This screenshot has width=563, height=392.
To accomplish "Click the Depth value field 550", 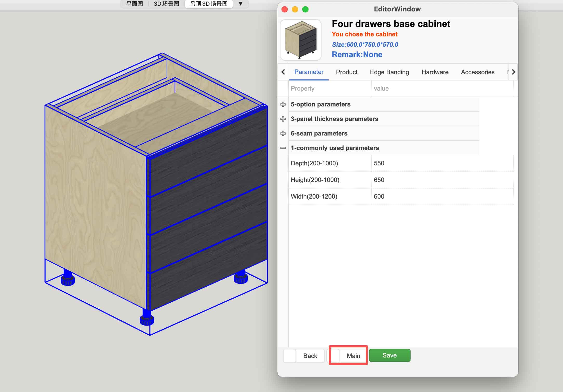I will [x=441, y=163].
